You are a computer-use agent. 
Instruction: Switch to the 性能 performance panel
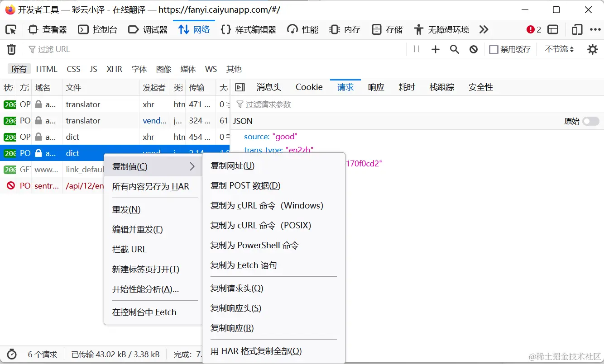pyautogui.click(x=303, y=30)
